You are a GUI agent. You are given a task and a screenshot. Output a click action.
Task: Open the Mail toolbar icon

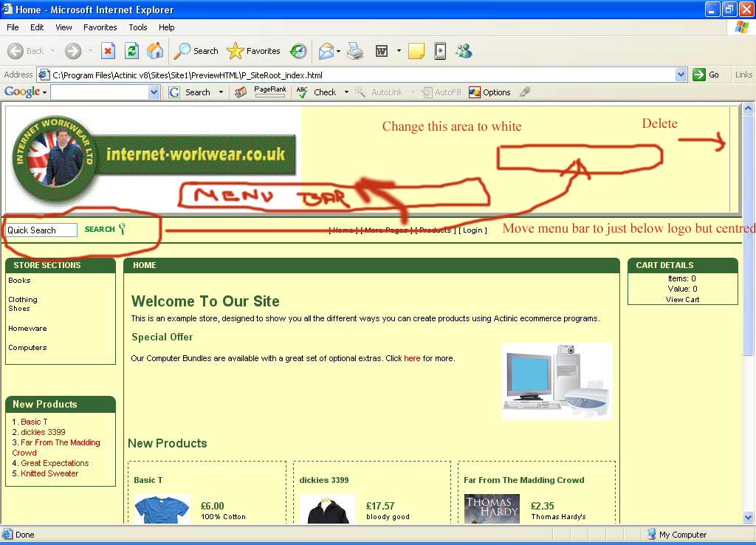326,51
